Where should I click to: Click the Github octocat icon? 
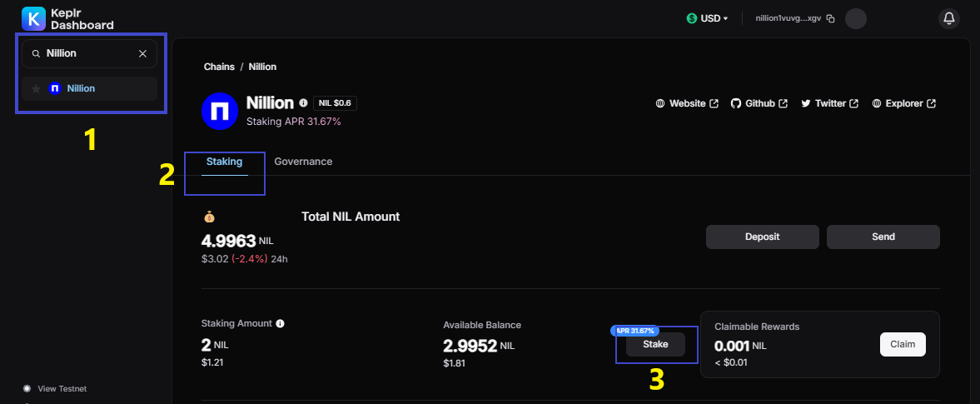pyautogui.click(x=736, y=104)
